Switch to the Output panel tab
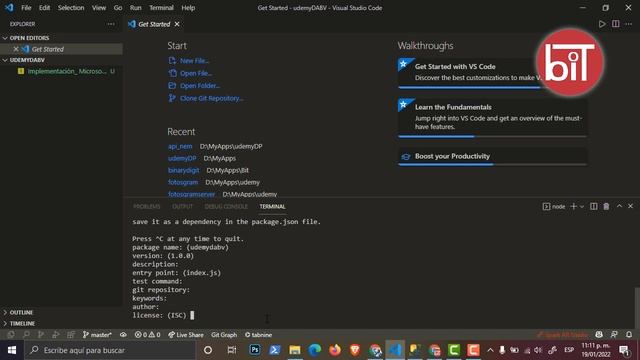640x360 pixels. (x=182, y=207)
